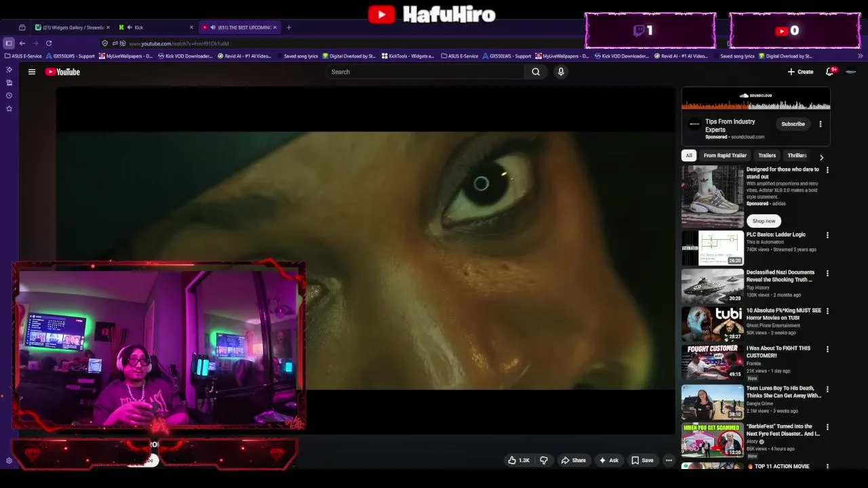Screen dimensions: 868x488
Task: Mute the Kick tab audio icon
Action: pyautogui.click(x=130, y=28)
